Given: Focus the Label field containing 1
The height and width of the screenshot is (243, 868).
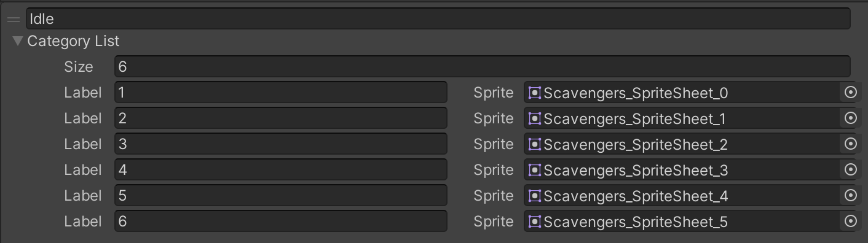Looking at the screenshot, I should point(281,93).
